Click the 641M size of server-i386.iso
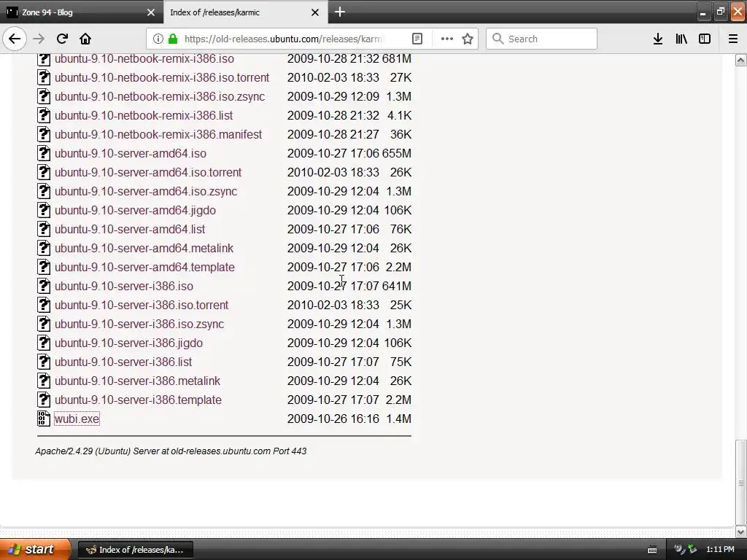This screenshot has width=747, height=560. (396, 286)
